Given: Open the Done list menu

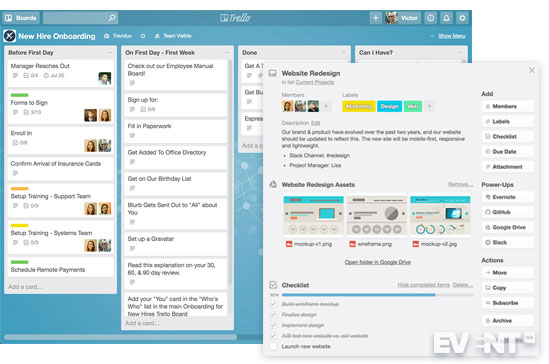Looking at the screenshot, I should (343, 52).
